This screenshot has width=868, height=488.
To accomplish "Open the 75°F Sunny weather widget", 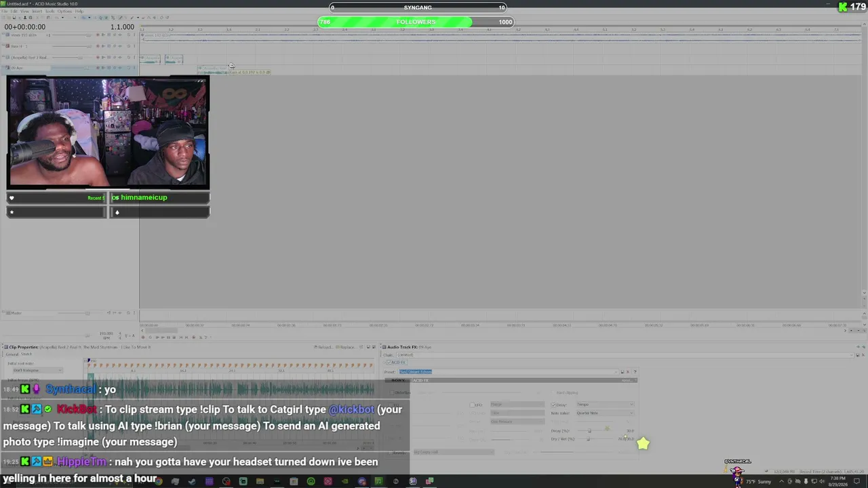I will [x=759, y=481].
